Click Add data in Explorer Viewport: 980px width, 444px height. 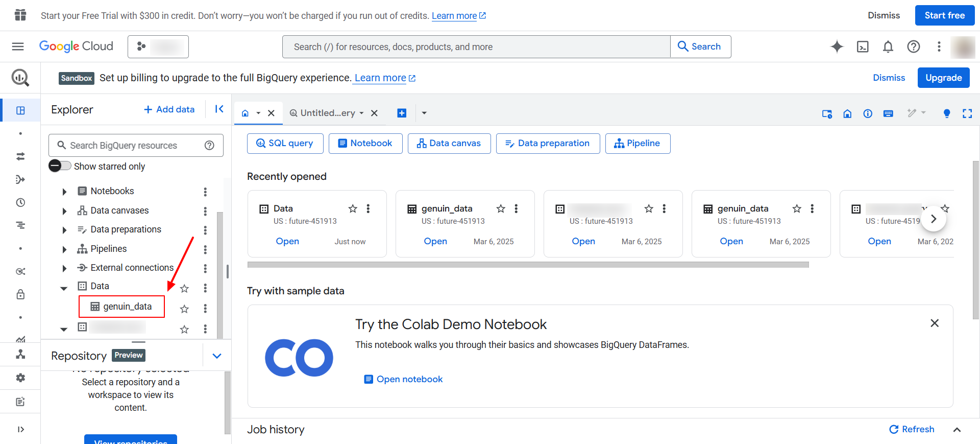pyautogui.click(x=169, y=109)
